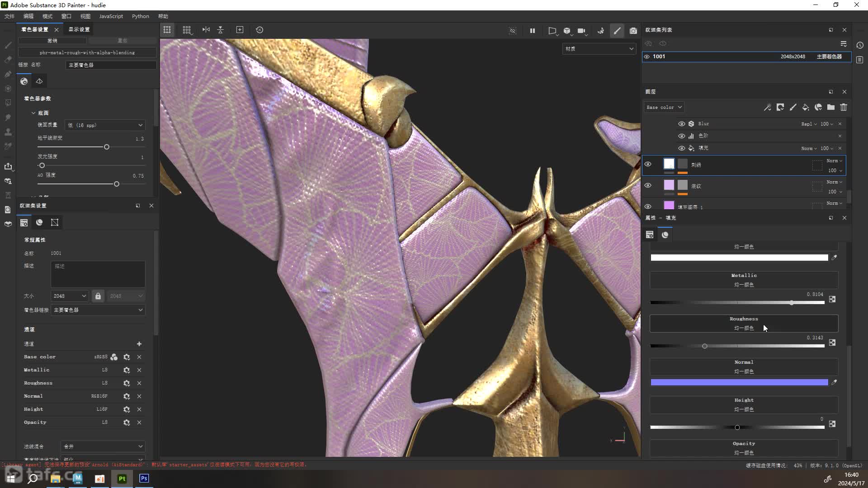Image resolution: width=868 pixels, height=488 pixels.
Task: Select the Clone stamp tool in left toolbar
Action: click(8, 132)
